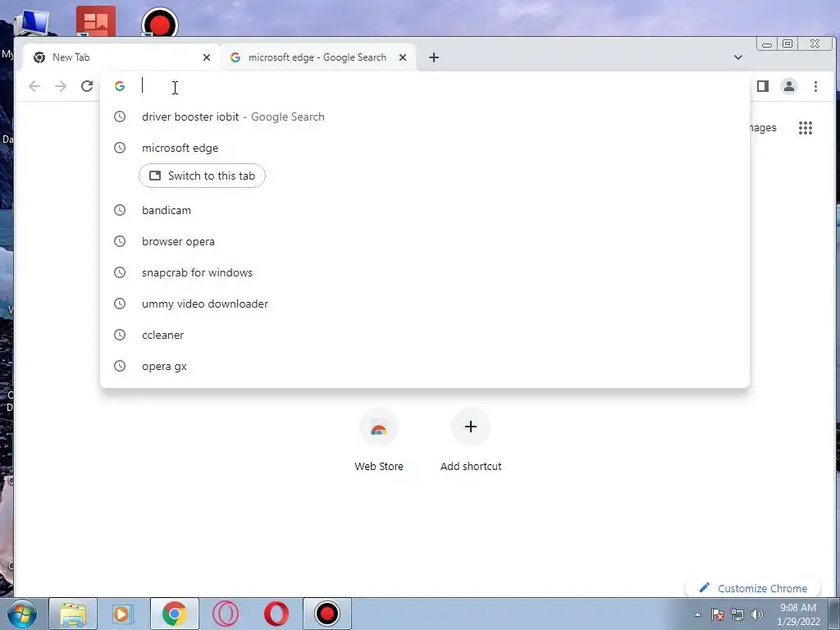Open the red tiles desktop shortcut
Viewport: 840px width, 630px height.
point(96,21)
